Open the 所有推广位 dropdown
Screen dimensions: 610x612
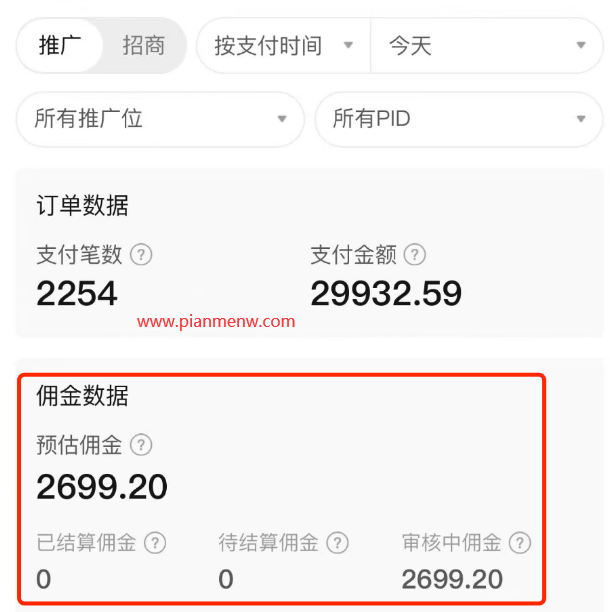160,119
